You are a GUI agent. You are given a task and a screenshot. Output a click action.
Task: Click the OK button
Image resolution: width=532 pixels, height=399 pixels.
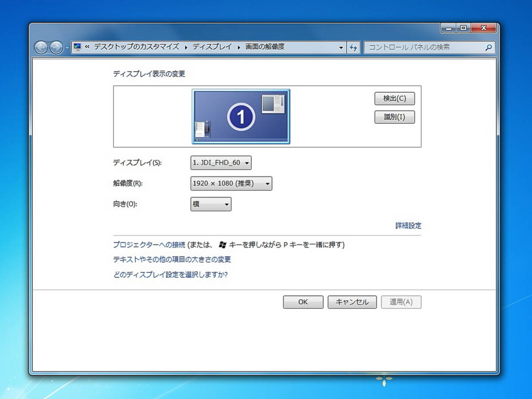click(303, 302)
